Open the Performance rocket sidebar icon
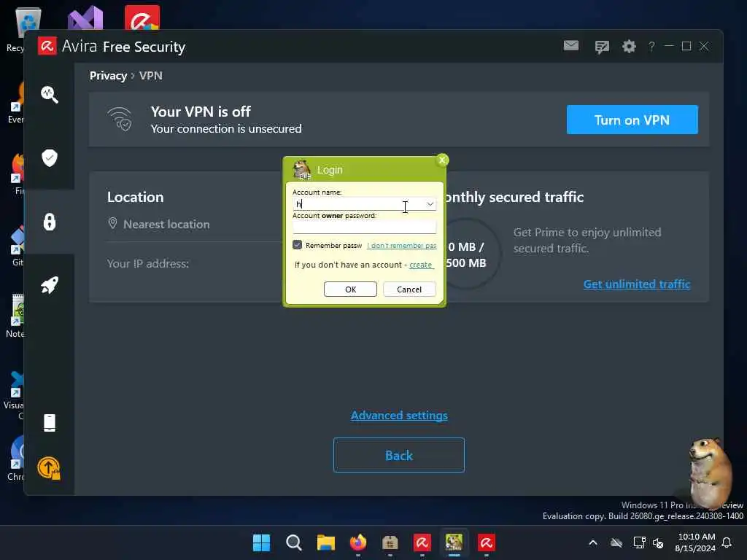This screenshot has height=560, width=747. pyautogui.click(x=50, y=285)
